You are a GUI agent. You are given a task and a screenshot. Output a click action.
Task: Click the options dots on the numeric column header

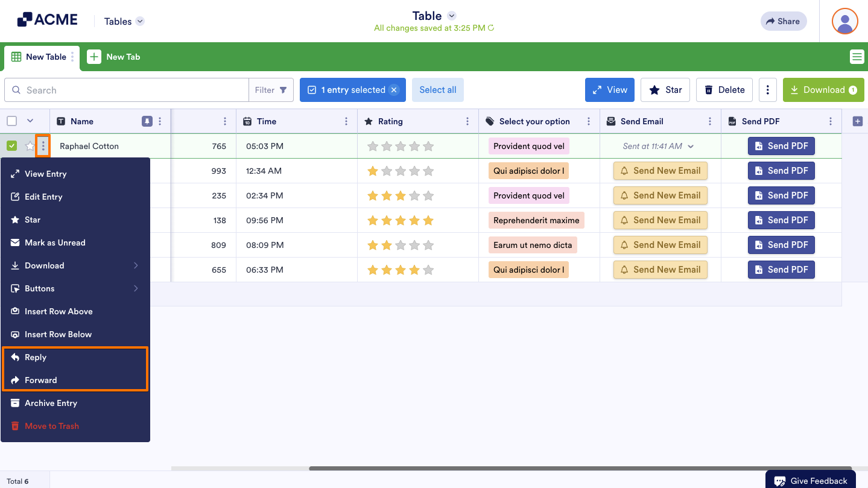pyautogui.click(x=225, y=121)
